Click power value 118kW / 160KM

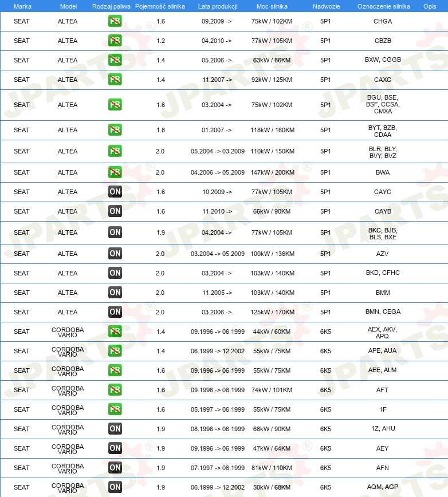coord(272,130)
